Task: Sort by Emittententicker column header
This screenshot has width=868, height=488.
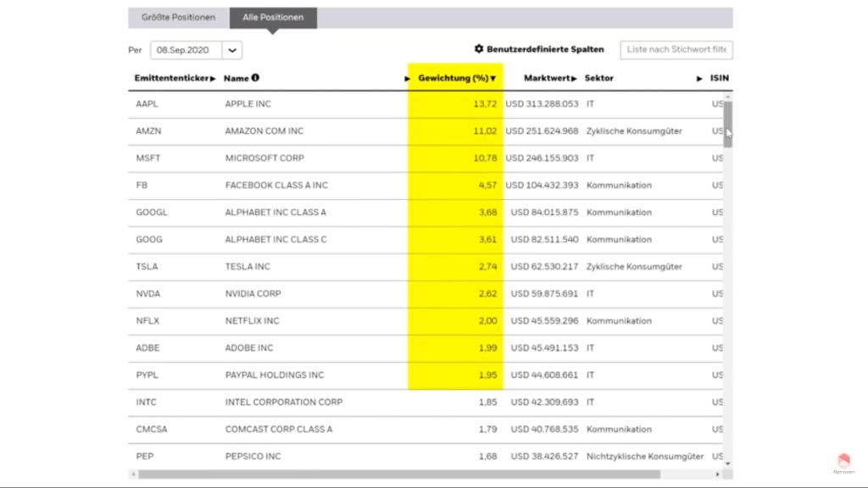Action: click(171, 78)
